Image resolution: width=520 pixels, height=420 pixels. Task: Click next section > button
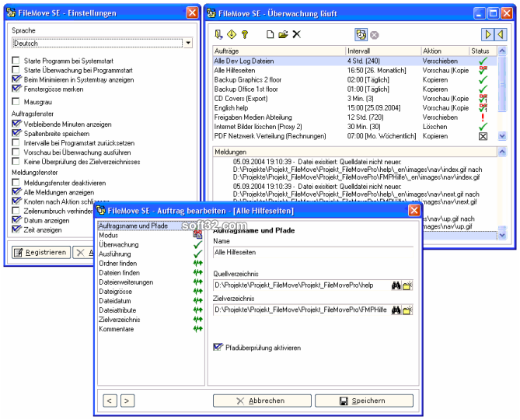tap(127, 401)
